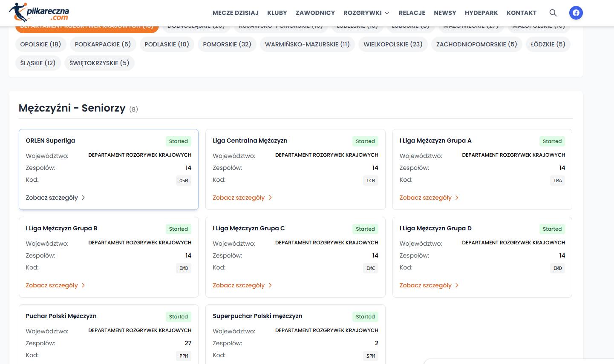Filter by POMORSKIE (32) region
Image resolution: width=614 pixels, height=364 pixels.
227,44
